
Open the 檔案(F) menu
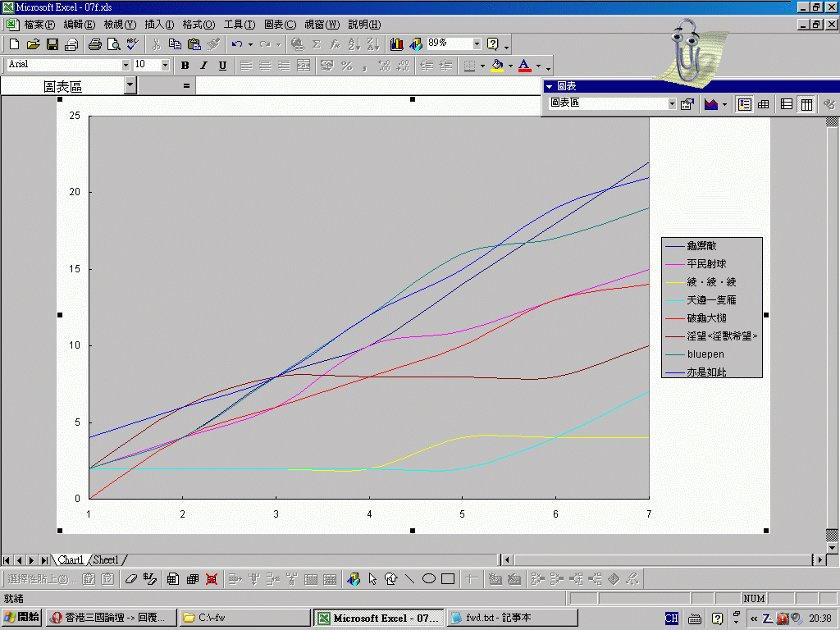tap(39, 25)
